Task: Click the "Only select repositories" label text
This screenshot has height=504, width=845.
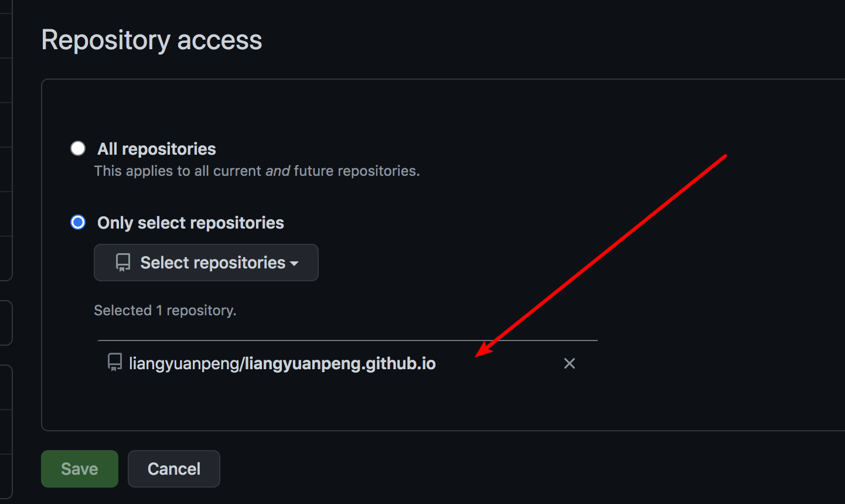Action: pos(190,223)
